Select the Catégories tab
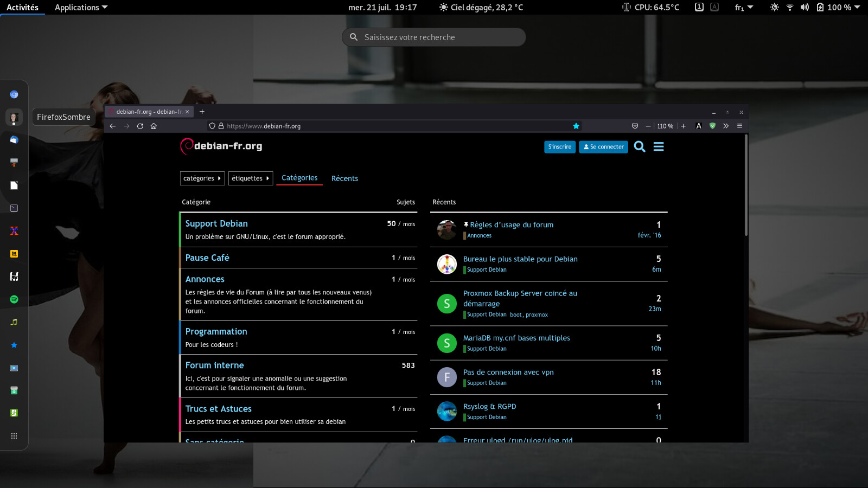 click(299, 178)
